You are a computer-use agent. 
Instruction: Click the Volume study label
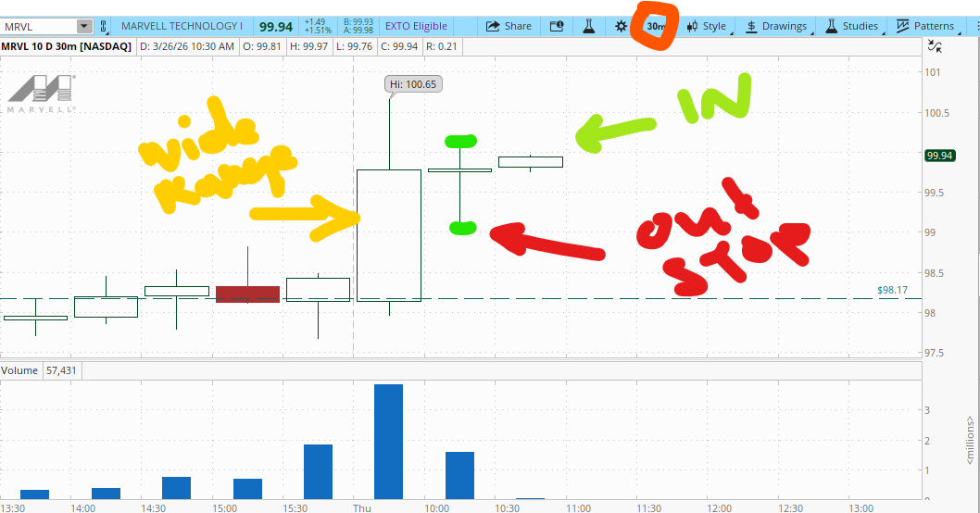click(x=19, y=370)
